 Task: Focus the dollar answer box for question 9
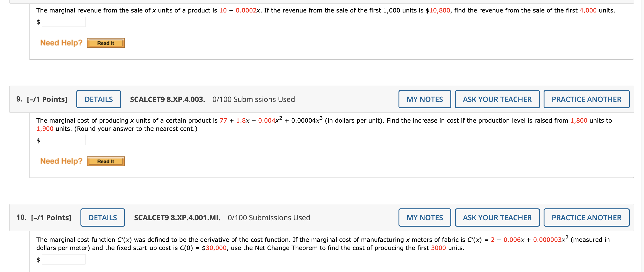click(64, 140)
